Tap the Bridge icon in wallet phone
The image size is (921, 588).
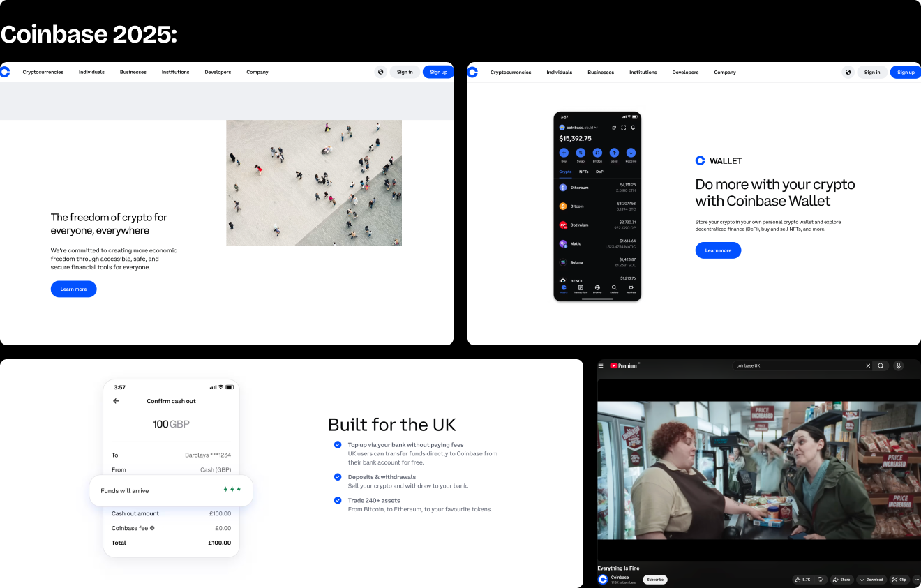(x=597, y=153)
